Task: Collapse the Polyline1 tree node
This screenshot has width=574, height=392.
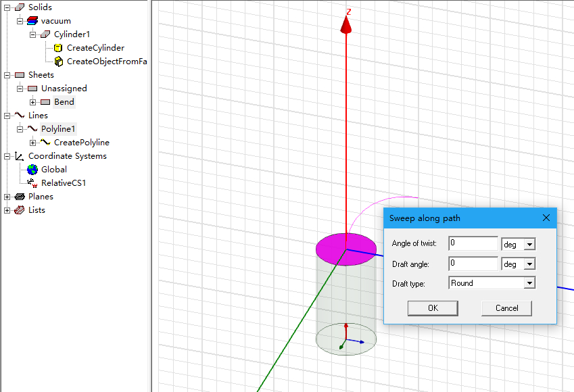Action: (20, 129)
